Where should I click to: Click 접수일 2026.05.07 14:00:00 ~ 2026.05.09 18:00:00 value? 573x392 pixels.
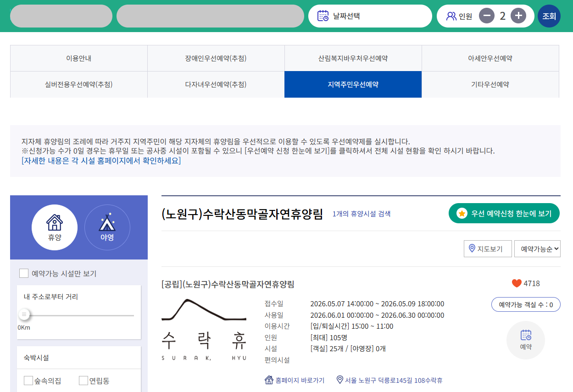(x=377, y=304)
